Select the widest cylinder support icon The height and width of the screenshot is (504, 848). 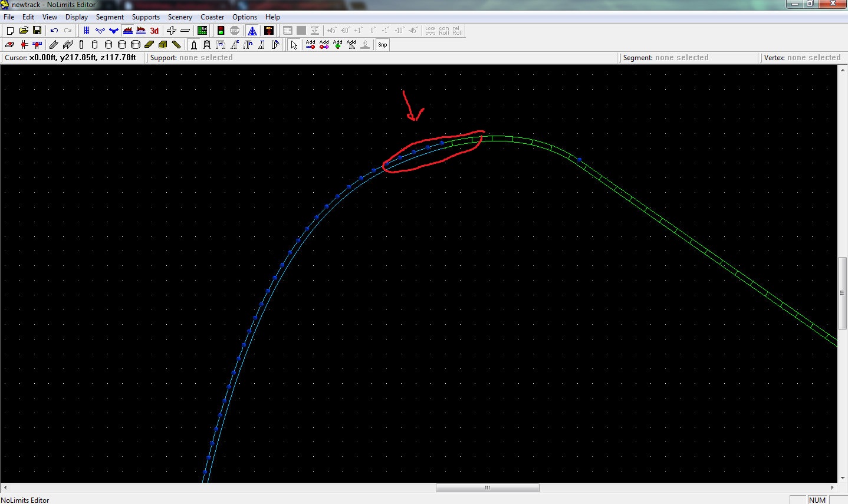click(x=135, y=45)
